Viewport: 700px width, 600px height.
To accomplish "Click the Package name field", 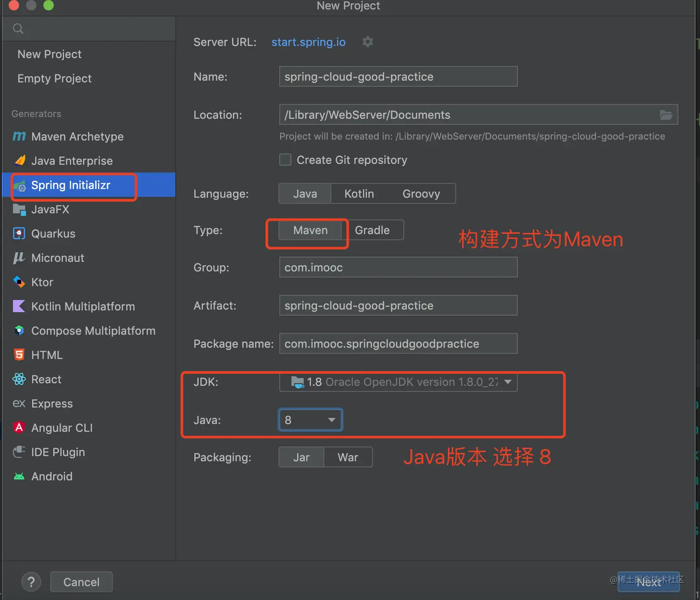I will pyautogui.click(x=398, y=343).
